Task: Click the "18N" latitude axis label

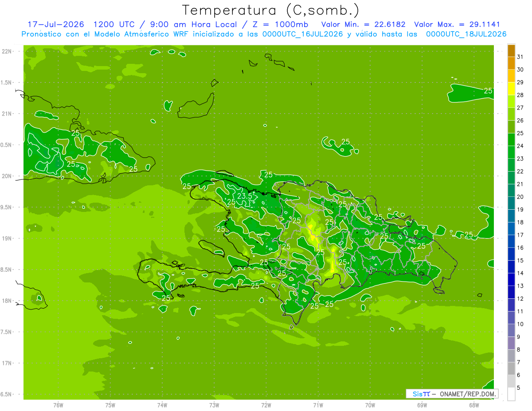Action: [x=7, y=301]
